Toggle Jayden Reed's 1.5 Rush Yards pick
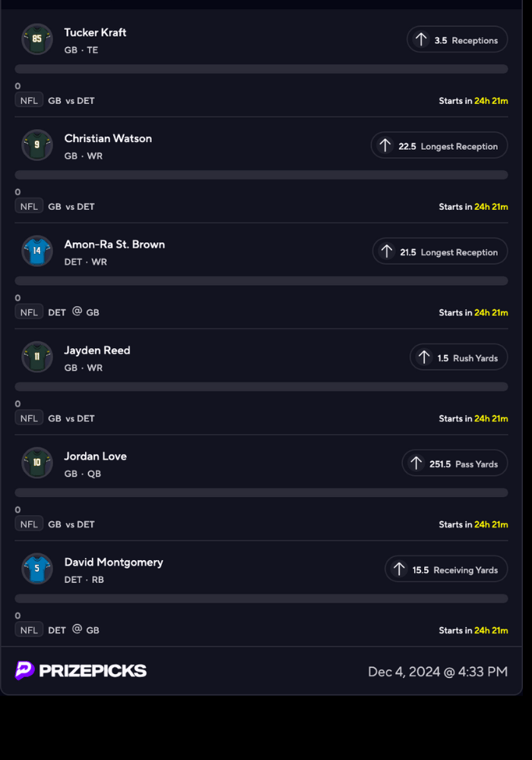The height and width of the screenshot is (760, 532). click(458, 357)
